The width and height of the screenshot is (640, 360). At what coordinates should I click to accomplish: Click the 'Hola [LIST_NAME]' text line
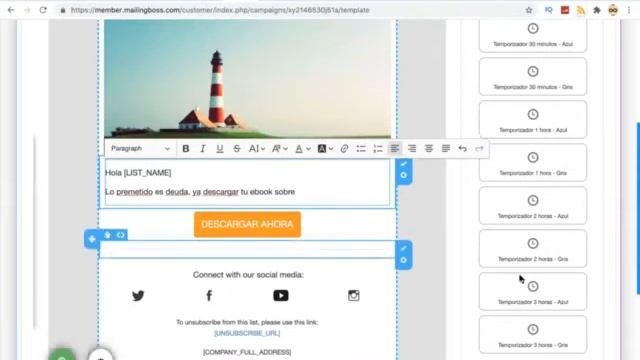click(x=138, y=173)
